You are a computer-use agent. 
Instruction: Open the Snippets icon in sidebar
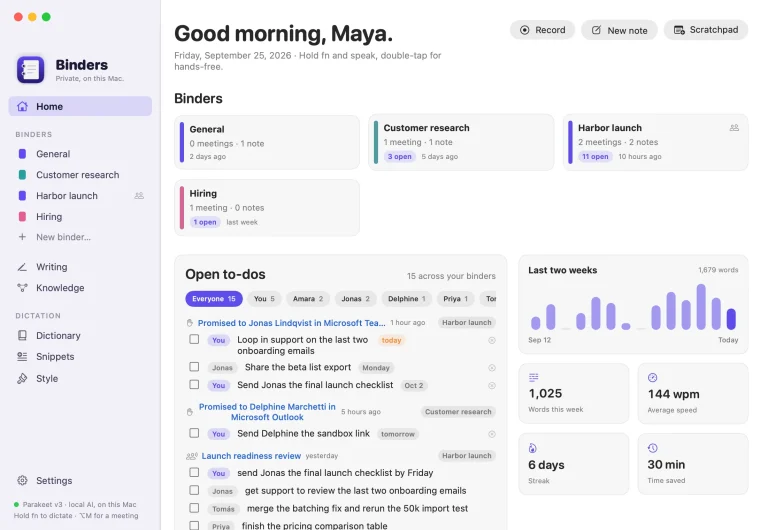pos(22,357)
